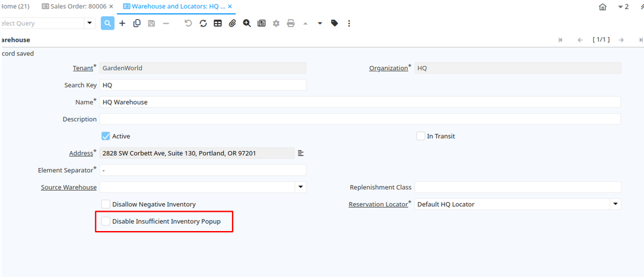The width and height of the screenshot is (644, 277).
Task: Click the label tag icon
Action: coord(334,23)
